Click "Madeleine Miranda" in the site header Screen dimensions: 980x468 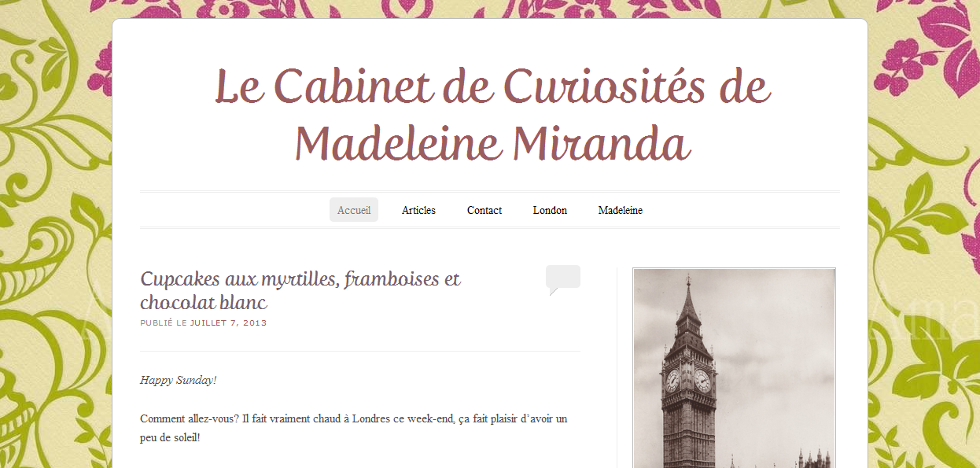click(x=492, y=144)
